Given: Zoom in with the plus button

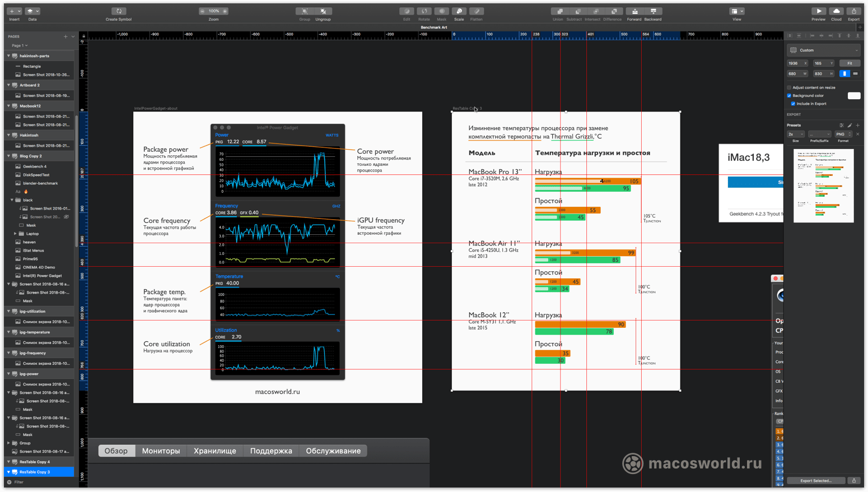Looking at the screenshot, I should click(225, 11).
